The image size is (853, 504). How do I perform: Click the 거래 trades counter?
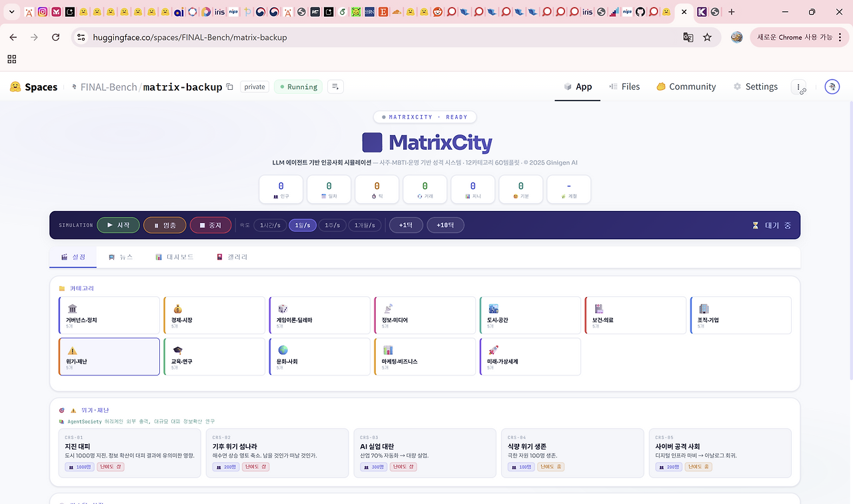pos(425,189)
